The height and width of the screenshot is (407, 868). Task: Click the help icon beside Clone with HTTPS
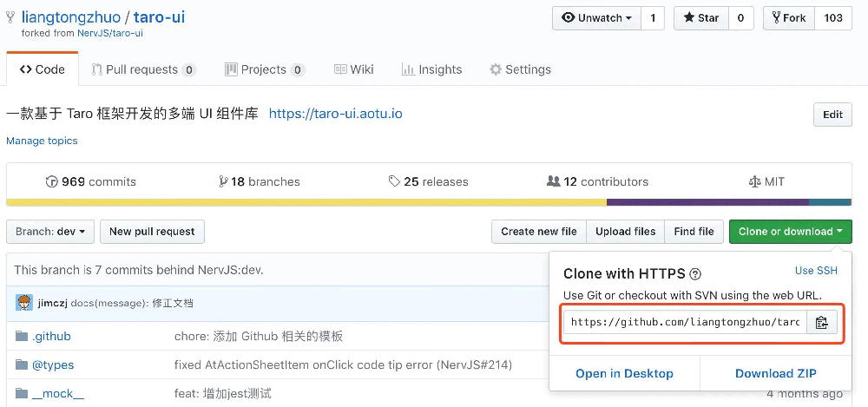point(696,274)
